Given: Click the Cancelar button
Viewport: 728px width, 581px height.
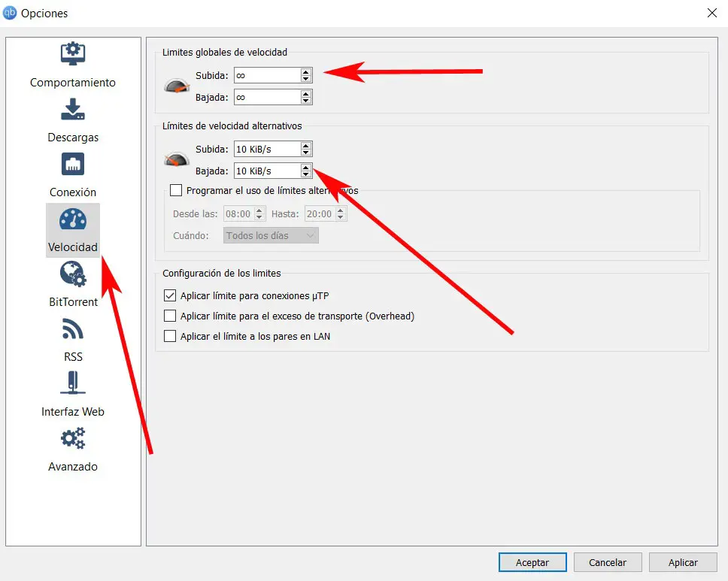Looking at the screenshot, I should click(x=608, y=562).
